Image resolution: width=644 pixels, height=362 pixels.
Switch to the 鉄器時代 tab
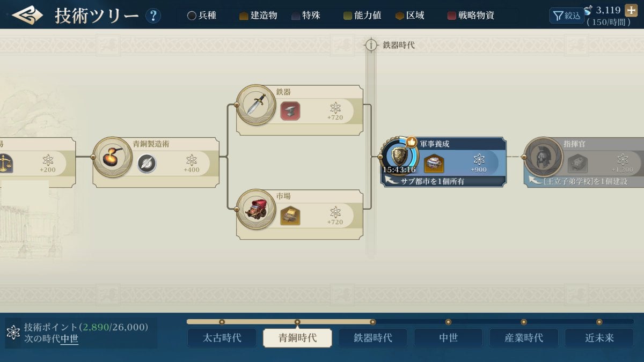click(x=372, y=338)
